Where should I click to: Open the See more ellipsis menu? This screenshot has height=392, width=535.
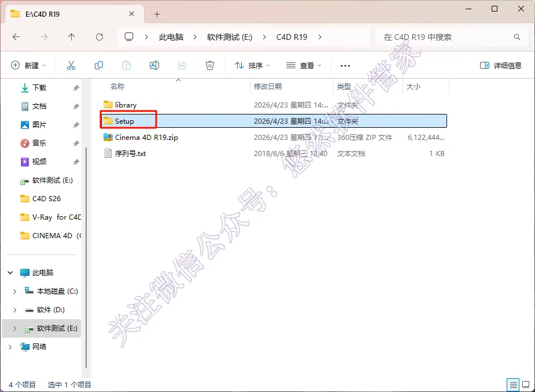coord(345,65)
